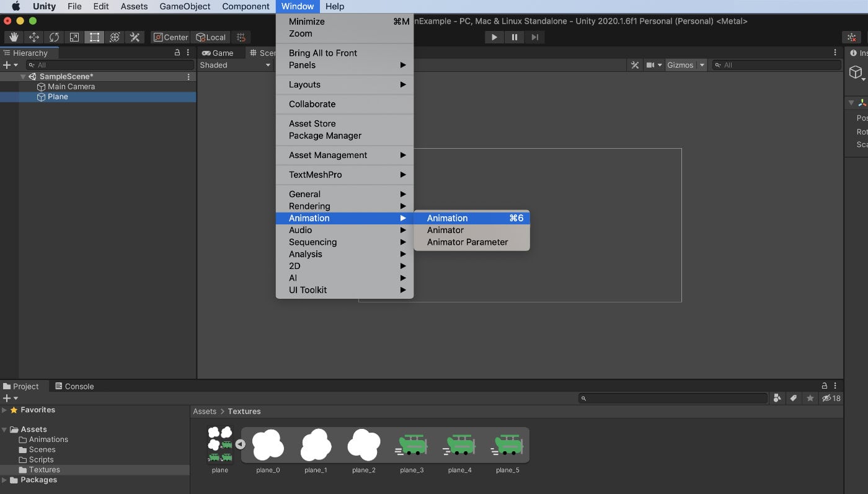868x494 pixels.
Task: Select the Move tool
Action: [x=34, y=37]
